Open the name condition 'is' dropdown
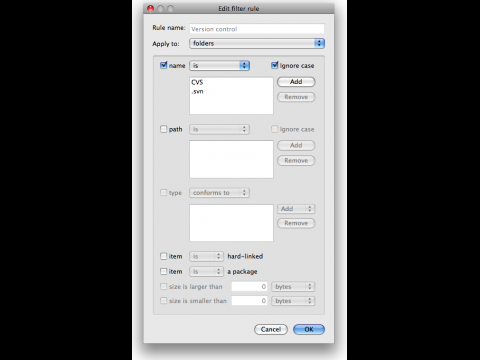 (x=219, y=66)
